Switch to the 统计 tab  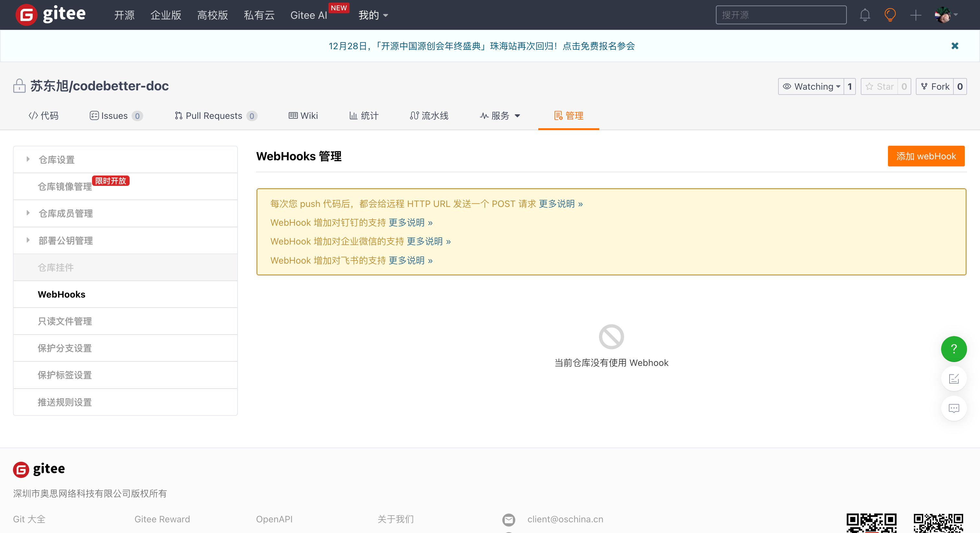(364, 116)
